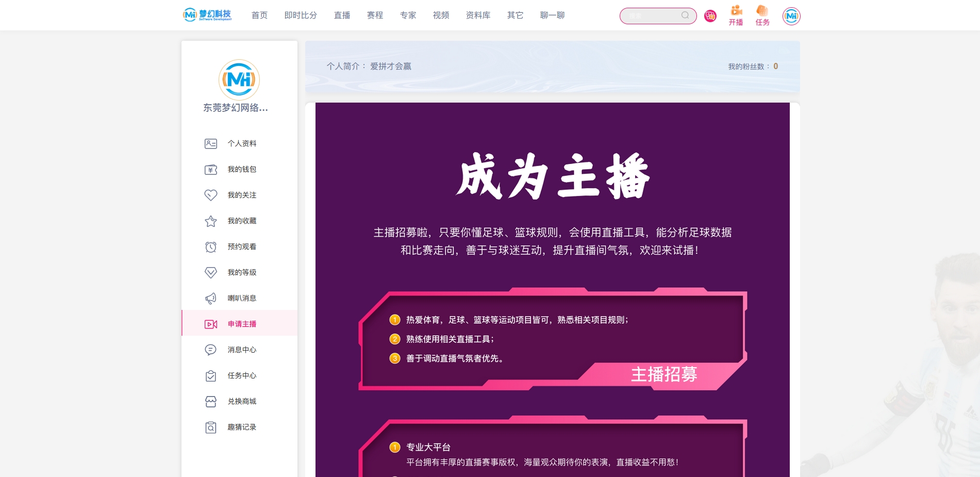Click the 个人简介 text 爱拼才会赢
Image resolution: width=980 pixels, height=477 pixels.
tap(391, 66)
